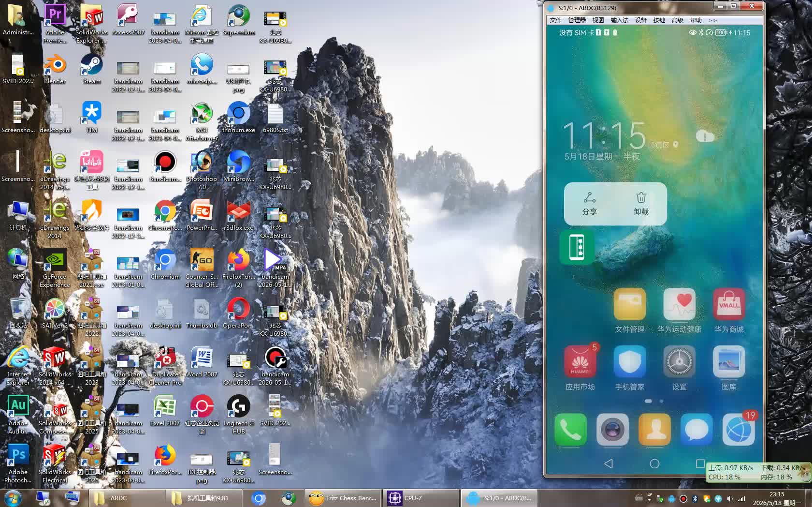The image size is (812, 507).
Task: Open 文件管理 app on the phone
Action: 629,311
